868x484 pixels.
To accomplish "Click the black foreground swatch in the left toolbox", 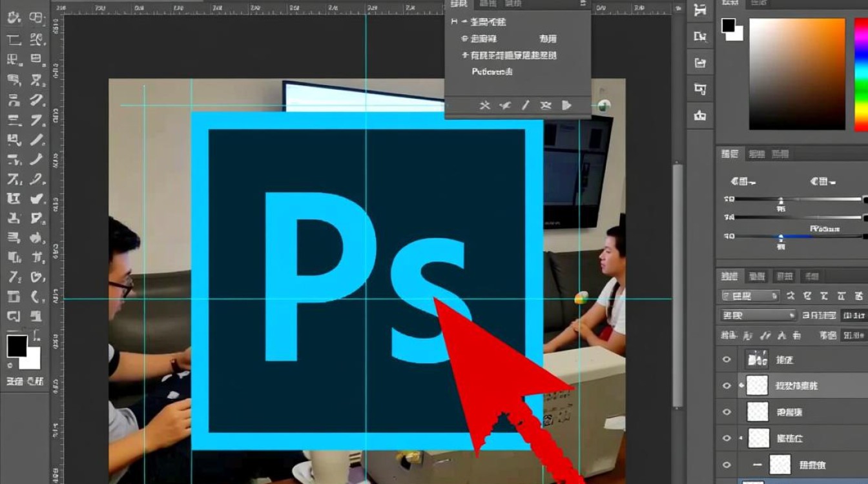I will click(x=17, y=346).
